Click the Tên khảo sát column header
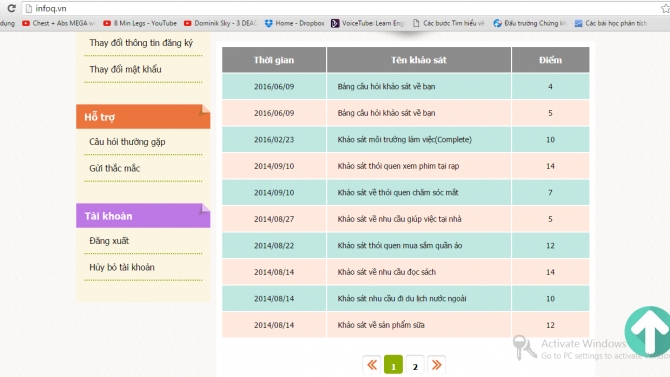The image size is (670, 377). click(x=419, y=60)
